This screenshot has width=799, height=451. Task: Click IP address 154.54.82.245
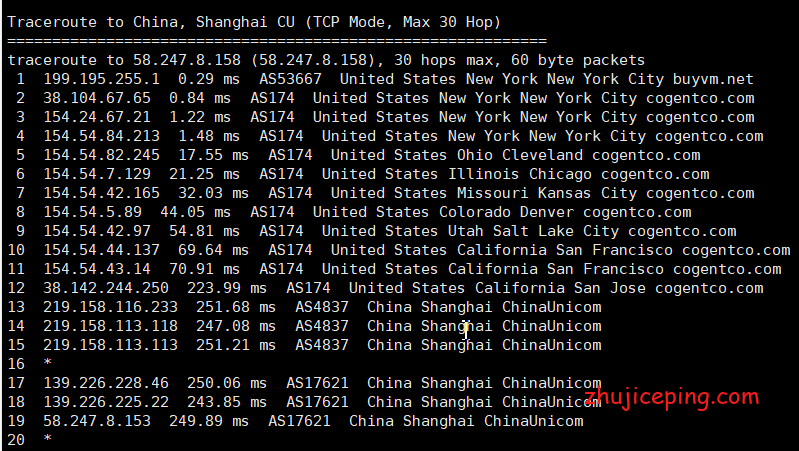pos(101,155)
